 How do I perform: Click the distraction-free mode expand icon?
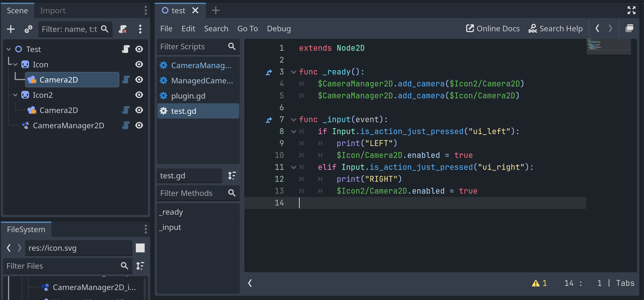tap(631, 11)
